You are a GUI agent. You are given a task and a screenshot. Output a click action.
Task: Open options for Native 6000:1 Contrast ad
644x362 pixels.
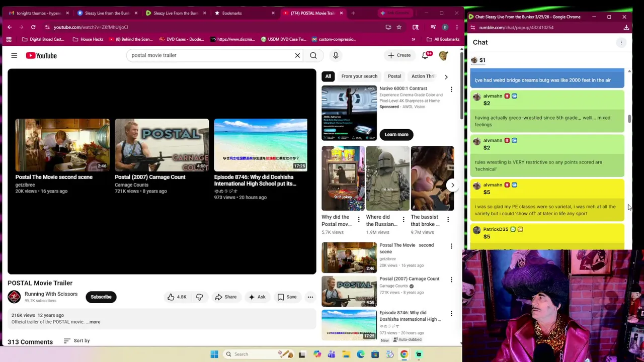tap(451, 89)
